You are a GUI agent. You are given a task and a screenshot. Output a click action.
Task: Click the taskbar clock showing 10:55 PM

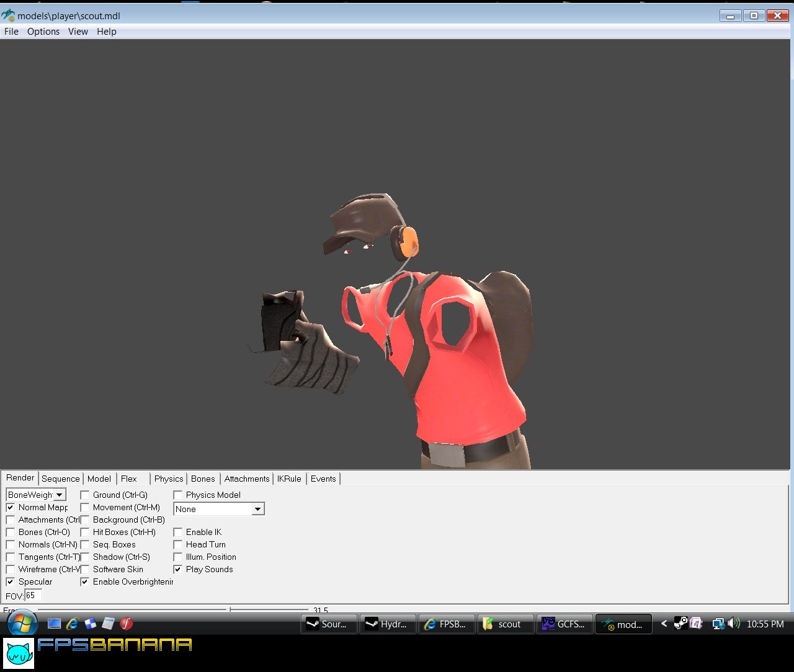tap(765, 624)
